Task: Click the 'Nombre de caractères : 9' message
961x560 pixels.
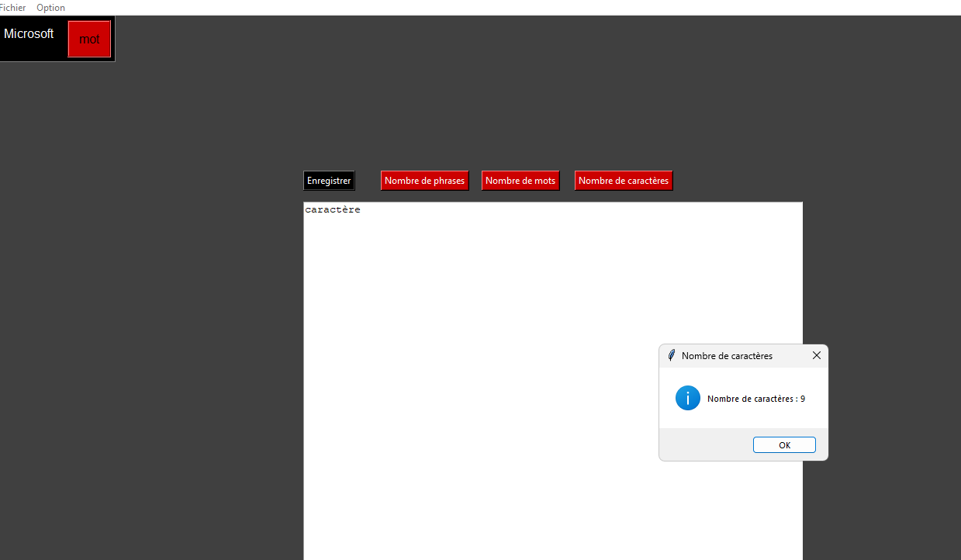Action: pos(756,399)
